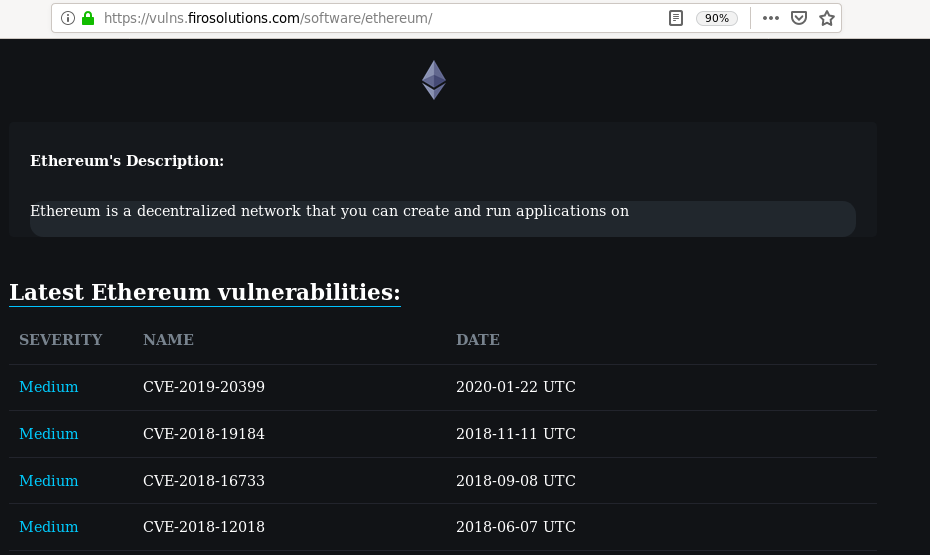
Task: Click the Ethereum logo
Action: click(433, 80)
